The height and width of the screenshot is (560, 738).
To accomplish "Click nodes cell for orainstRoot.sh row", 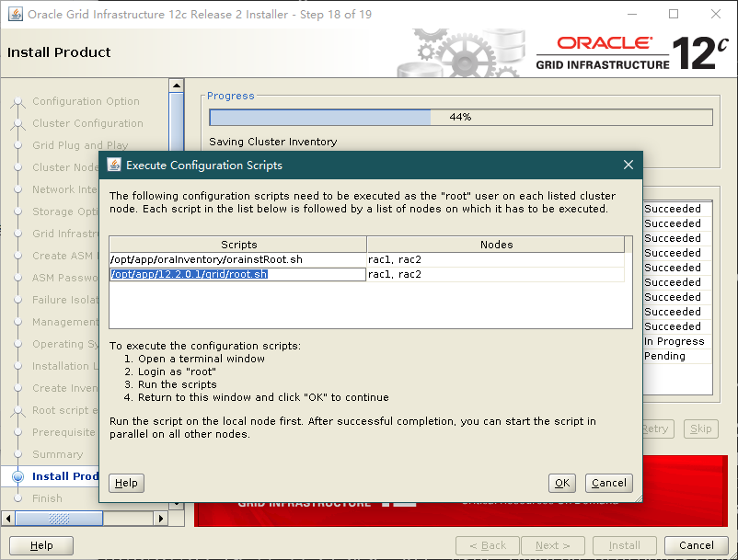I will [x=496, y=259].
